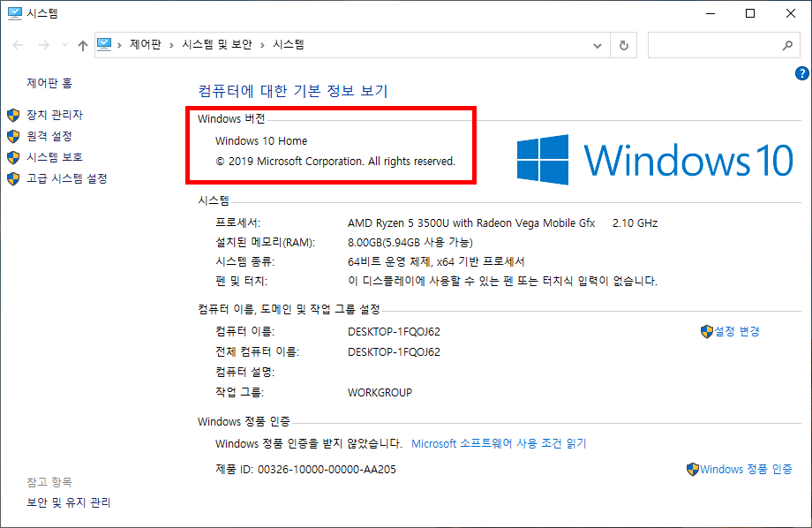Click the 2019 Microsoft Corporation copyright text

(x=335, y=162)
